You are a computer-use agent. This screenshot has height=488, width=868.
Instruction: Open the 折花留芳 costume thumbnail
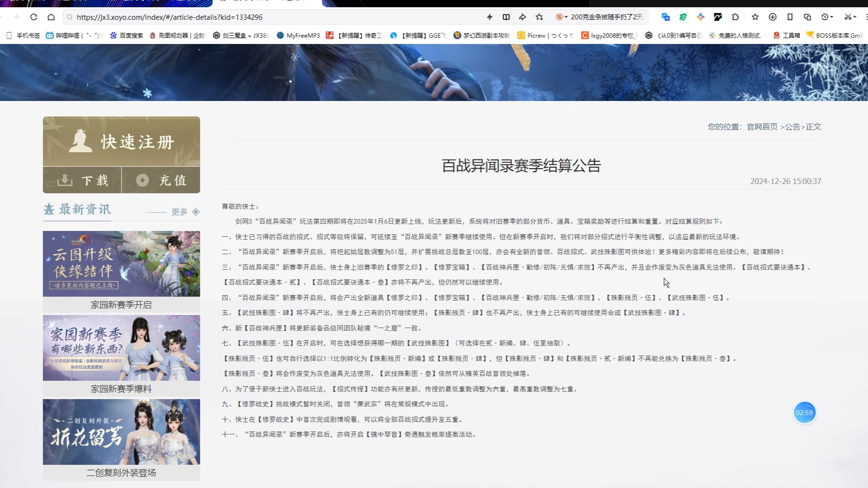pyautogui.click(x=121, y=432)
